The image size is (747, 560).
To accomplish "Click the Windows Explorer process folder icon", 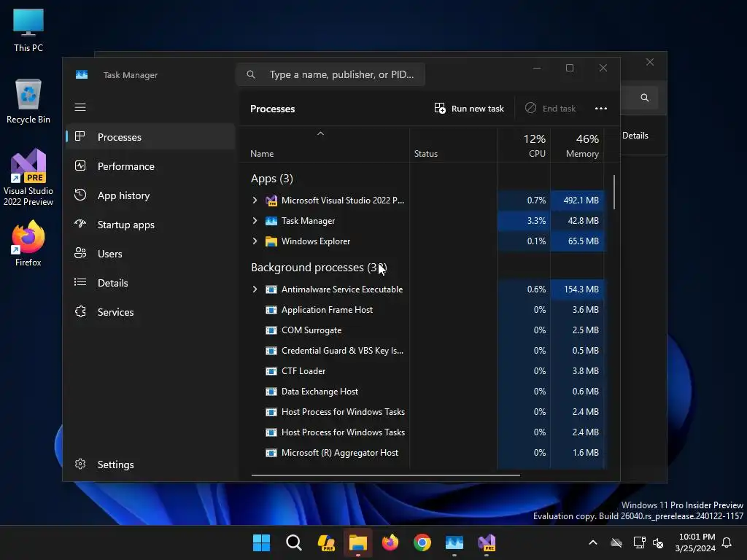I will tap(271, 241).
